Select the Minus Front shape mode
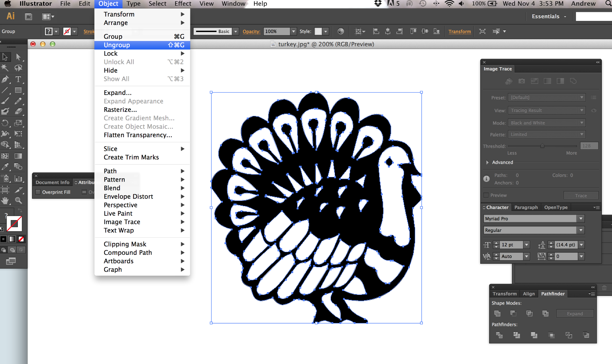The height and width of the screenshot is (364, 612). pos(513,313)
